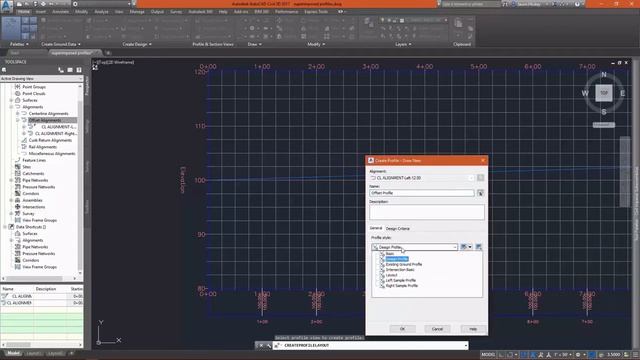Collapse the Data Shortcuts node
640x360 pixels.
coord(5,227)
